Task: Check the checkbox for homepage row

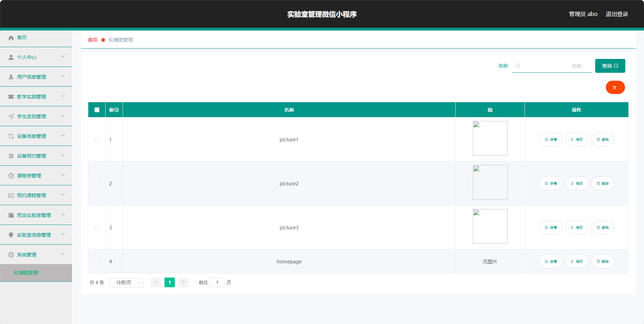Action: [96, 262]
